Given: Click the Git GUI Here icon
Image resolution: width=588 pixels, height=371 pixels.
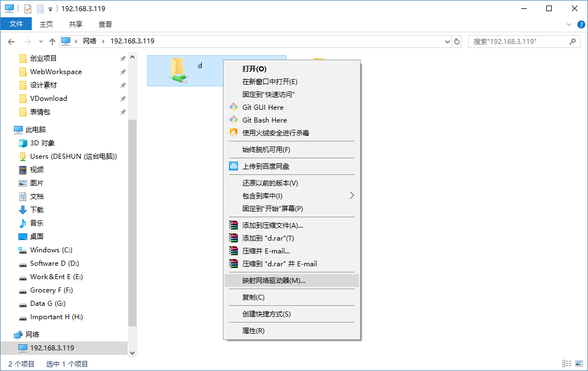Looking at the screenshot, I should (x=234, y=107).
